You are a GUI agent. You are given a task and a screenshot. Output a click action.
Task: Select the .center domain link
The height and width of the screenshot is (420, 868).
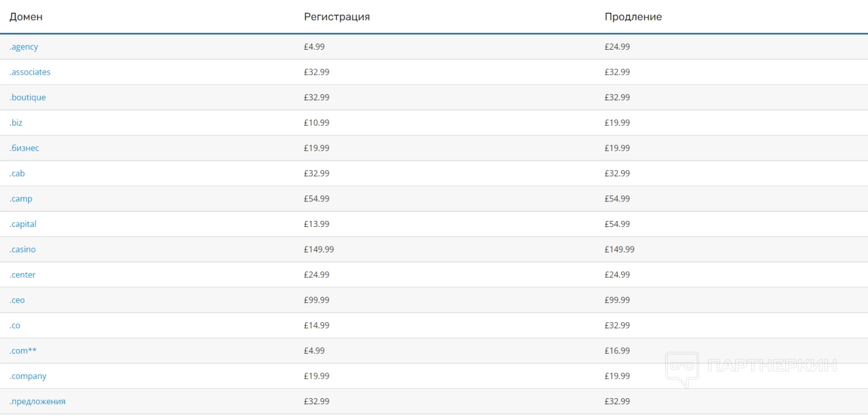click(22, 275)
